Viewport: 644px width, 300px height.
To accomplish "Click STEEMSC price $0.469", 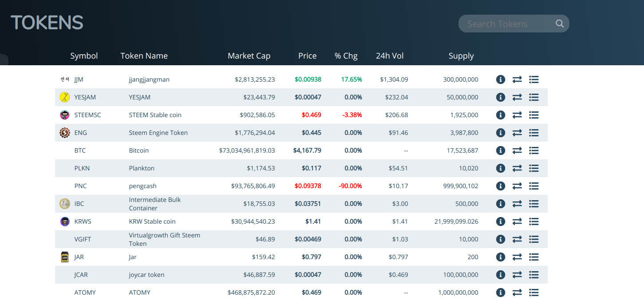I will coord(312,115).
